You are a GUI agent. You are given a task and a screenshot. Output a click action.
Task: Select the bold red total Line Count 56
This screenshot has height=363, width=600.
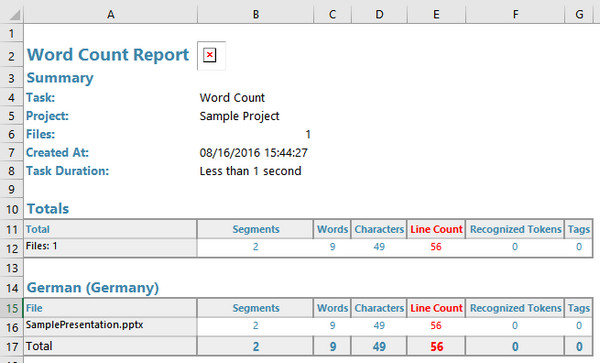click(x=436, y=347)
